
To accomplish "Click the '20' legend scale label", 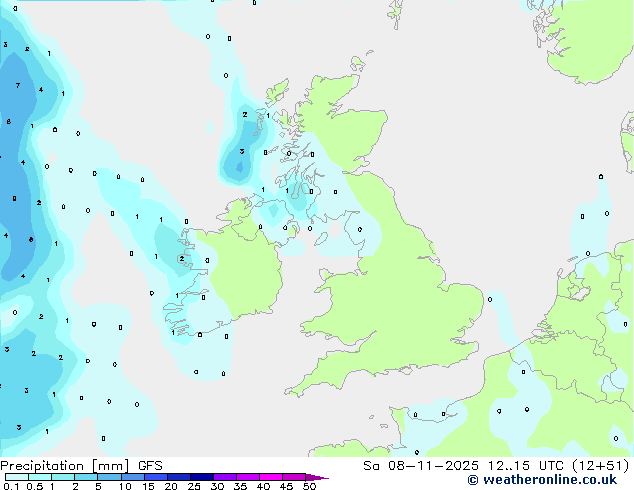I will click(171, 486).
